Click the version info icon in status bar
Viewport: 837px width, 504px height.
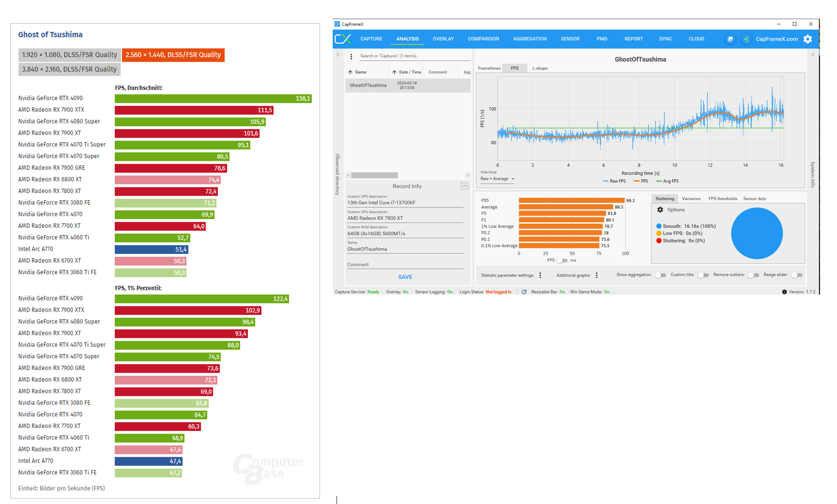[x=784, y=292]
